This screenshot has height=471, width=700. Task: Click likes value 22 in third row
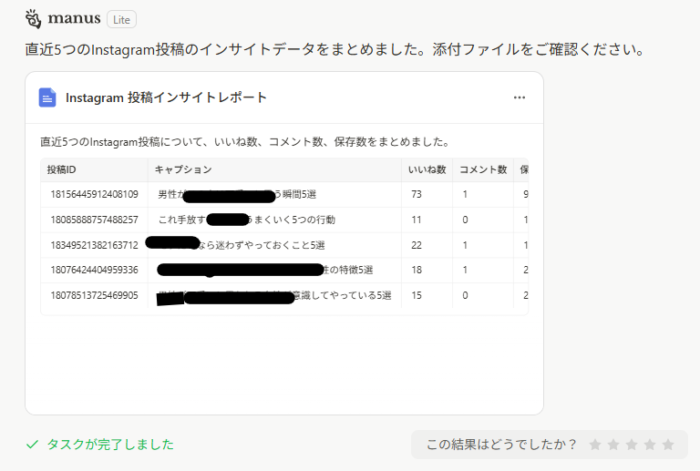tap(417, 244)
